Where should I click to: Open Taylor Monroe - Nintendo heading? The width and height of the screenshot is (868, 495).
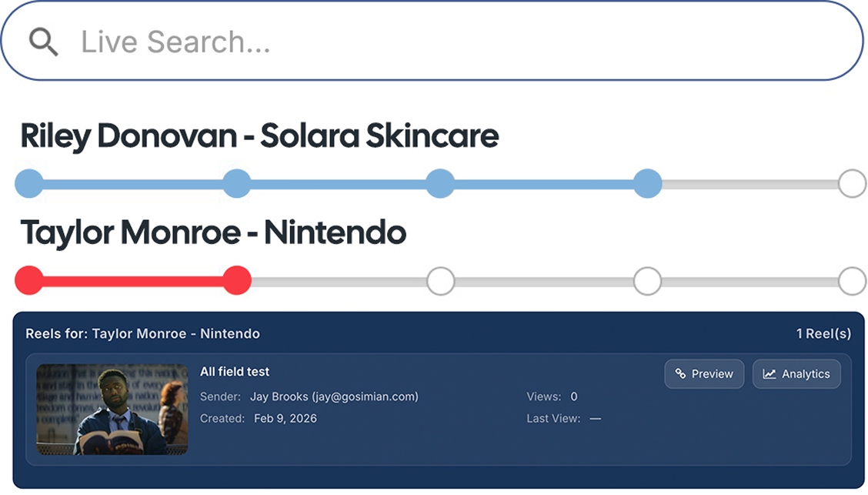pyautogui.click(x=213, y=232)
